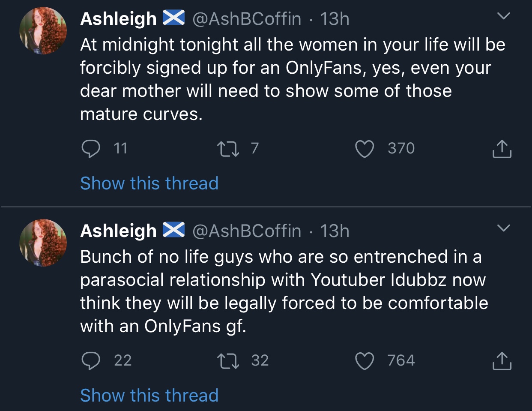
Task: Open the @AshBCoffin handle in first tweet
Action: [247, 19]
